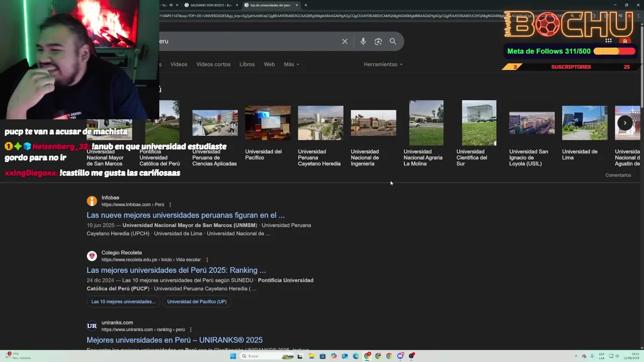Open File Explorer from the taskbar
Image resolution: width=644 pixels, height=362 pixels.
point(311,356)
